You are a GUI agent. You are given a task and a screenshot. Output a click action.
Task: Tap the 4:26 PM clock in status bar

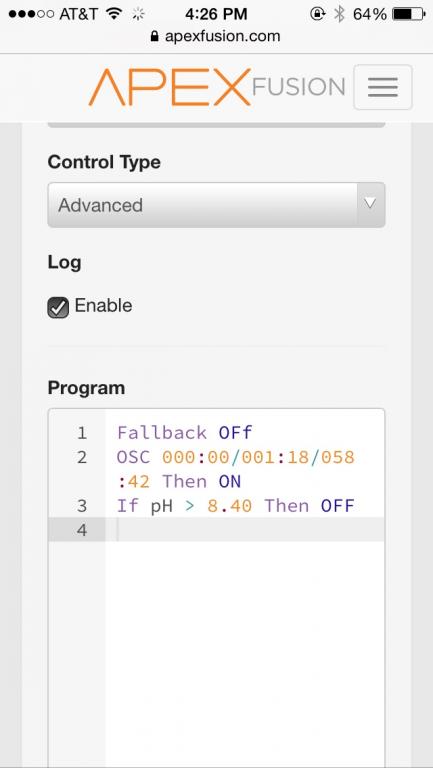pos(216,14)
